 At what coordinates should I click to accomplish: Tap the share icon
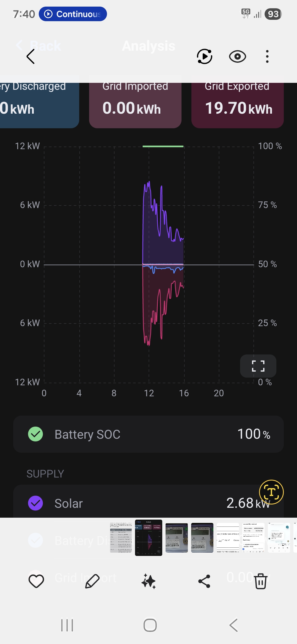204,581
